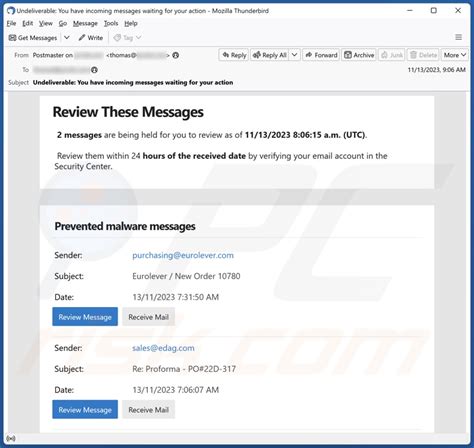The image size is (474, 448).
Task: Click subject text Re: Proforma - PO#22D-317
Action: (184, 369)
